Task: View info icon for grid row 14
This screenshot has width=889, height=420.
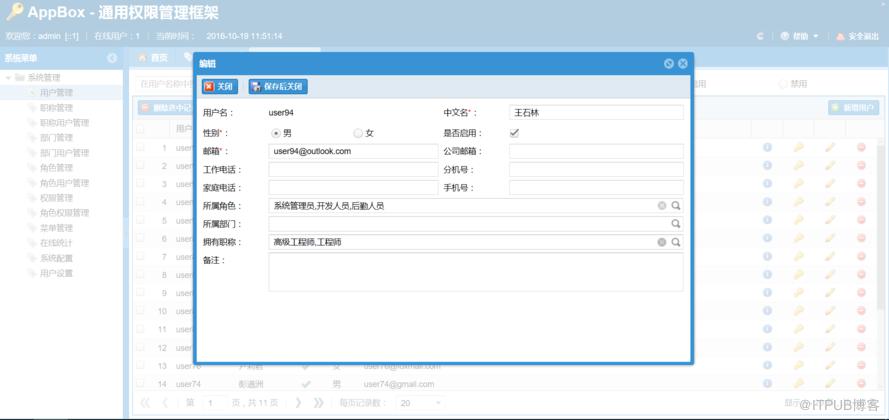Action: [x=767, y=384]
